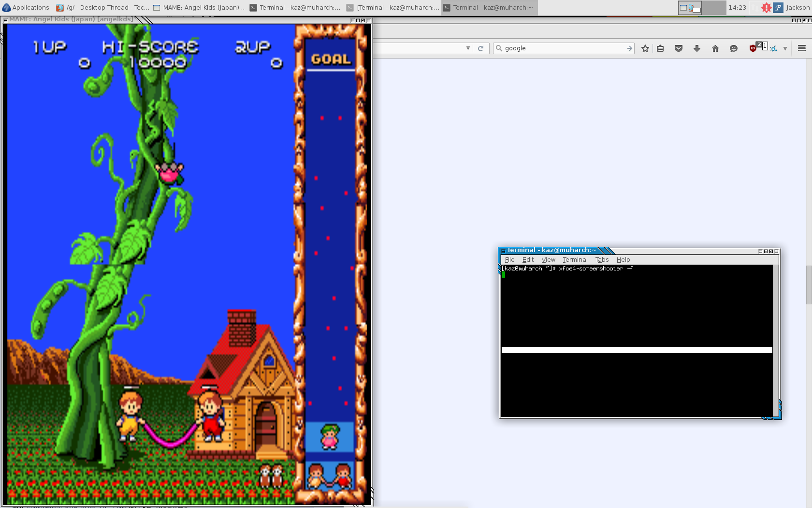Open uBlock Origin shield icon
This screenshot has width=812, height=508.
(x=753, y=48)
